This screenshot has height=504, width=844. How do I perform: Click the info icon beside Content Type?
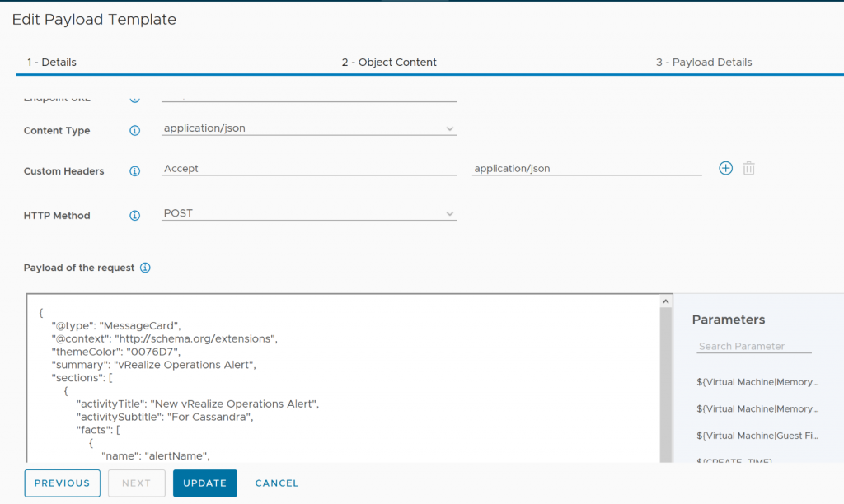(135, 130)
